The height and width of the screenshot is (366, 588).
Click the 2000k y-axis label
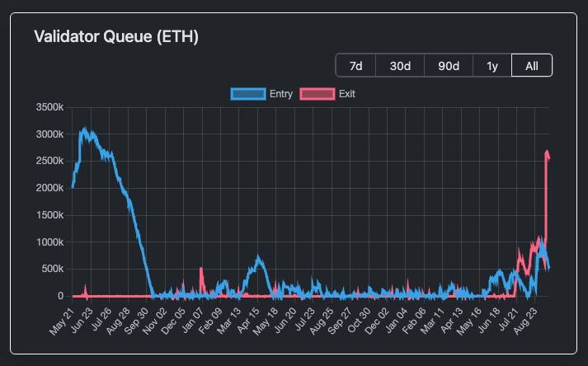point(49,188)
